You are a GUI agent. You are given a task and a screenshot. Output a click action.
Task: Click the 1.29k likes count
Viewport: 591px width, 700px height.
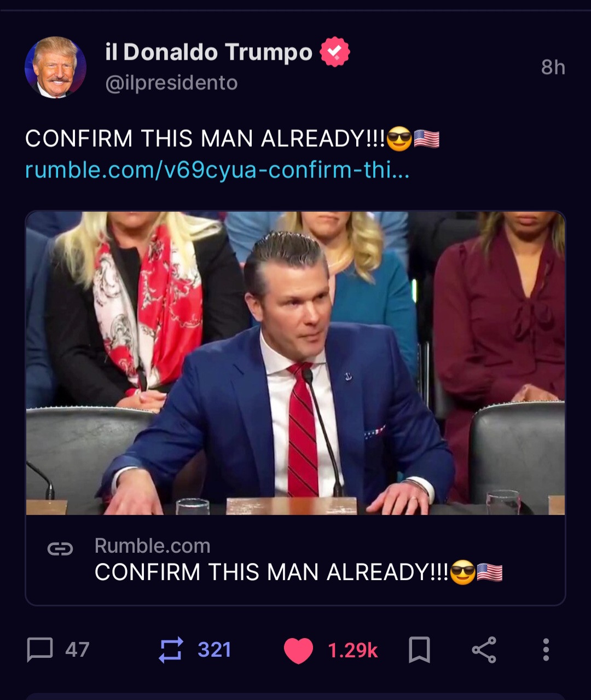click(x=352, y=650)
